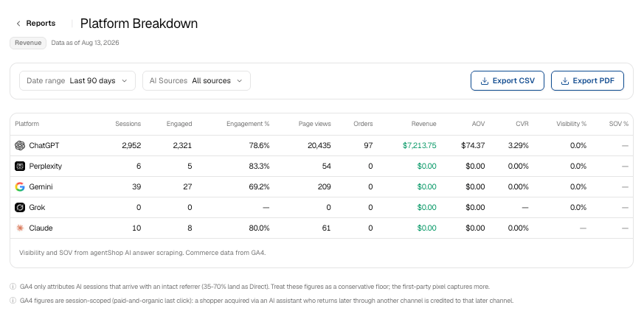Screen dimensions: 644x336
Task: Click ChatGPT sessions value 2,952
Action: (x=131, y=146)
